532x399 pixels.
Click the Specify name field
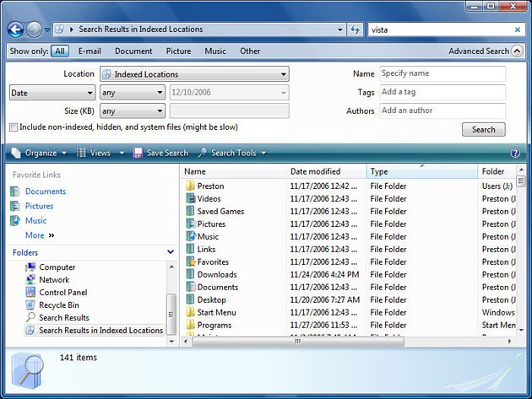click(442, 73)
